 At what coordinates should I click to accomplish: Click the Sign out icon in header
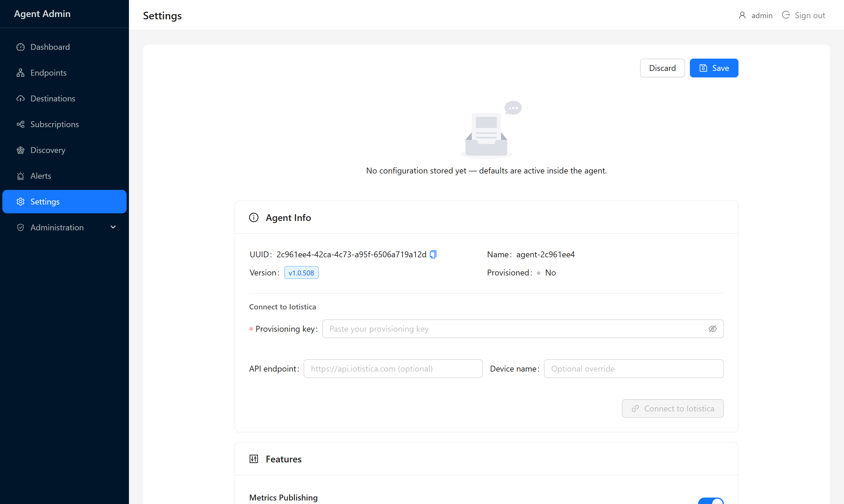pyautogui.click(x=786, y=15)
